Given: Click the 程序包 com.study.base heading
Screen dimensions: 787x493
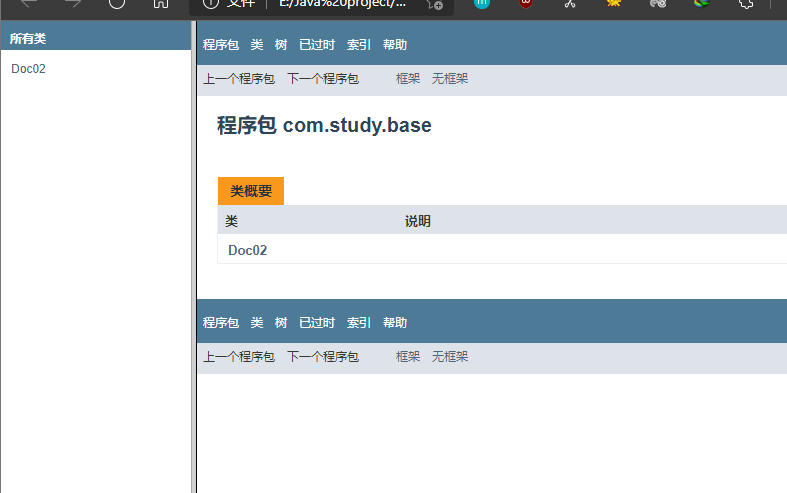Looking at the screenshot, I should click(324, 125).
